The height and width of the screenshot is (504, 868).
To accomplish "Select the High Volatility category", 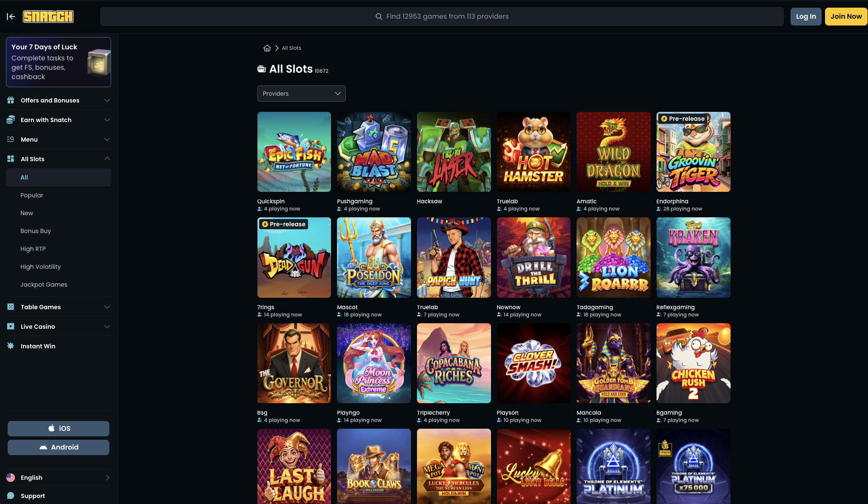I will pyautogui.click(x=41, y=267).
